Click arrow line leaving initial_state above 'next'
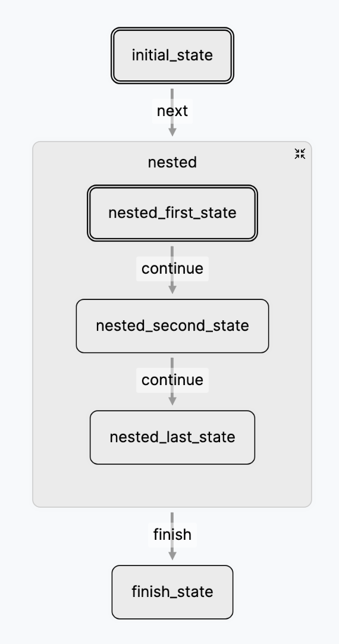The image size is (339, 644). click(x=172, y=93)
